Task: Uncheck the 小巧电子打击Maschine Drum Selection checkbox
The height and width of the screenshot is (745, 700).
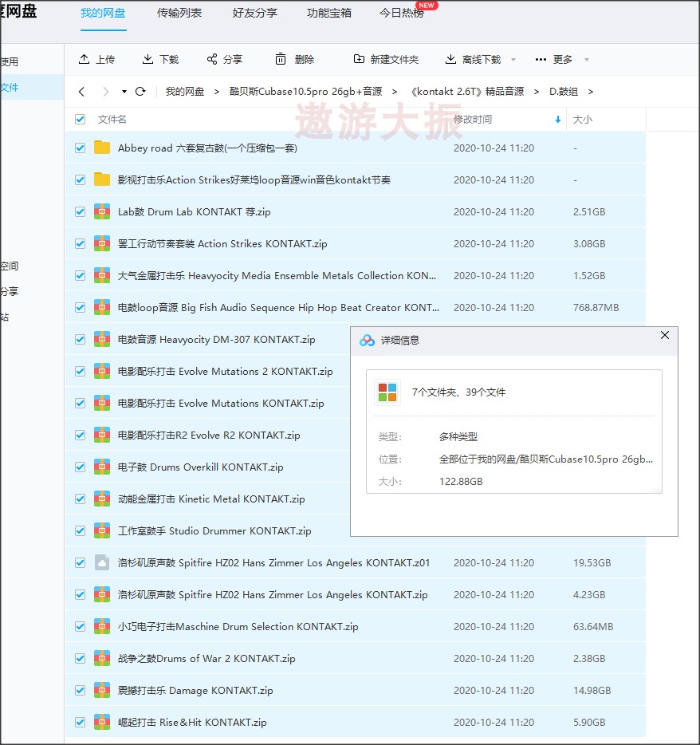Action: (x=81, y=627)
